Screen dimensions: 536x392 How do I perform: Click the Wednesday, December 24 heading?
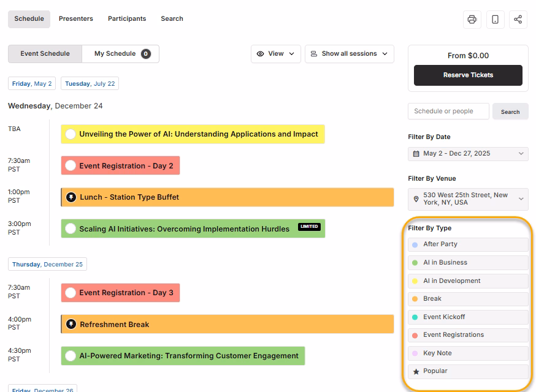[x=55, y=106]
